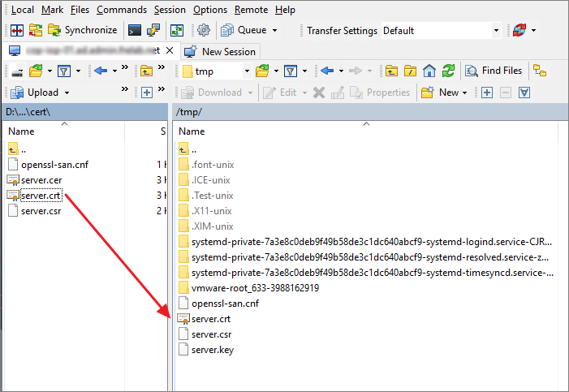The image size is (569, 392).
Task: Open the Session menu
Action: click(170, 10)
